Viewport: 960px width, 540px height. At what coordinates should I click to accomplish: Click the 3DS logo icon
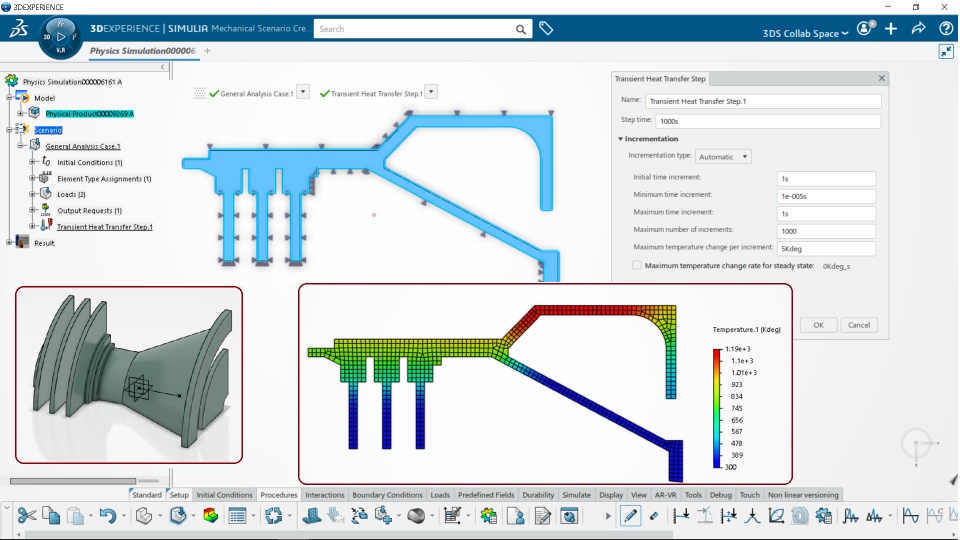click(x=18, y=28)
